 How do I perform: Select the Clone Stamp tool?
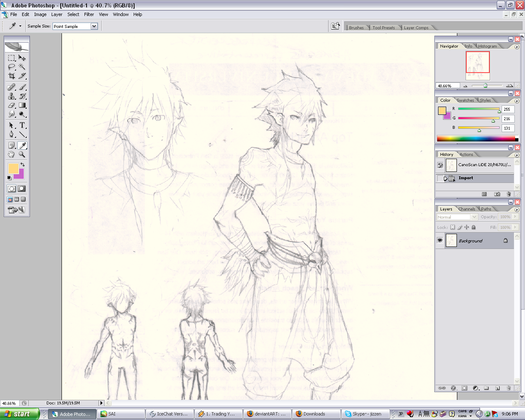click(x=11, y=96)
